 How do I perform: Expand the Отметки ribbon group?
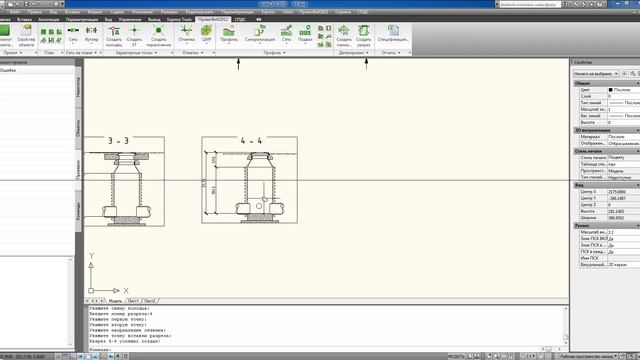point(193,53)
